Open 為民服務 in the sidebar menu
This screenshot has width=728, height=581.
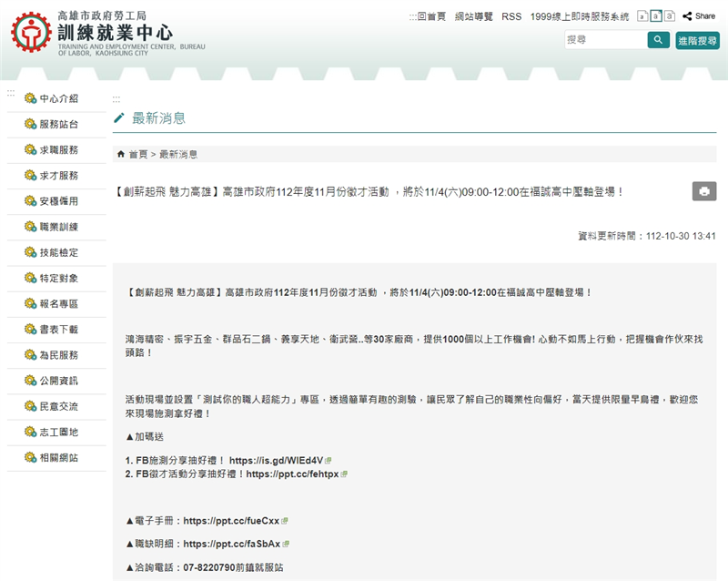pyautogui.click(x=59, y=355)
